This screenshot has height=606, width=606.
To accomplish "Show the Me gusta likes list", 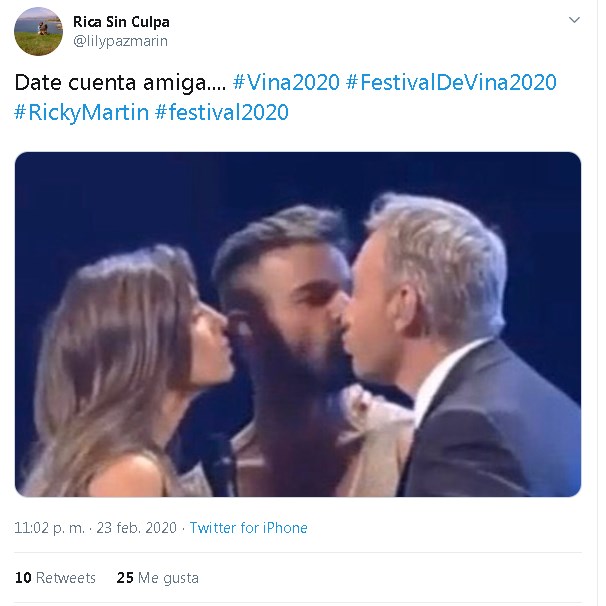I will coord(168,578).
